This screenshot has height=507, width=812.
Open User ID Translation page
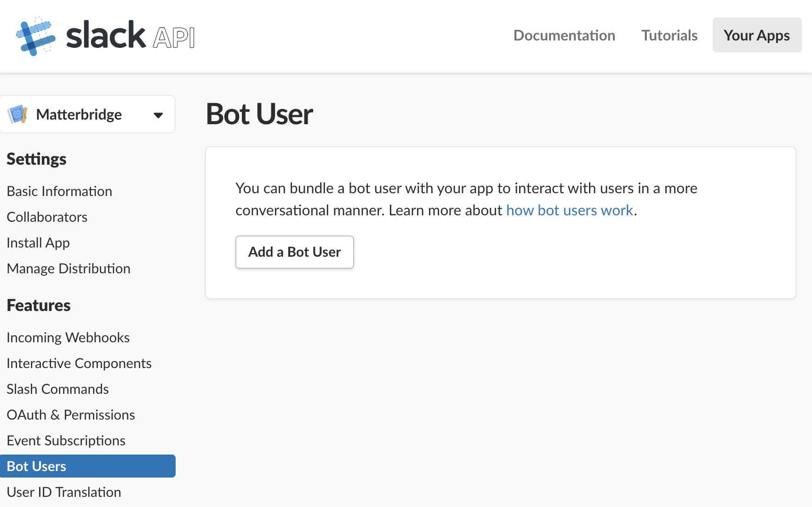click(64, 492)
